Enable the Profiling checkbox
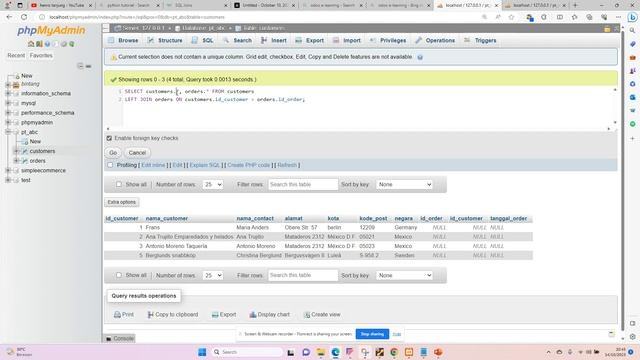Screen dimensions: 640x360 [110, 165]
